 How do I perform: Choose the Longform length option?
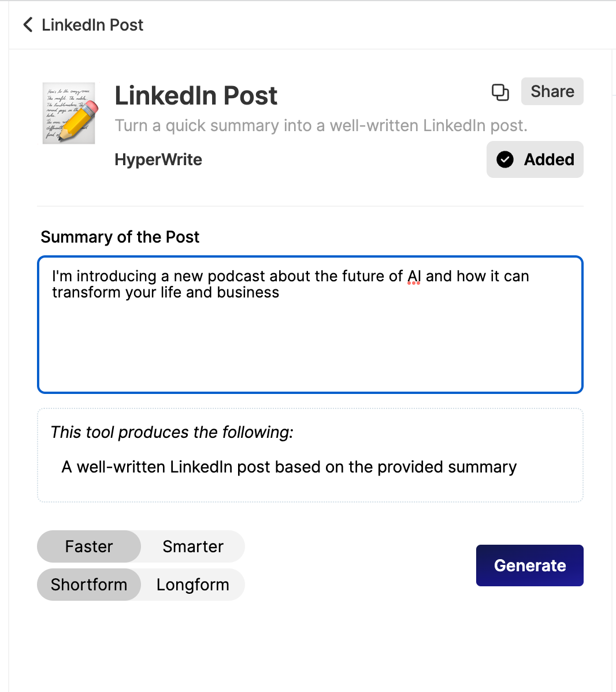pos(193,585)
